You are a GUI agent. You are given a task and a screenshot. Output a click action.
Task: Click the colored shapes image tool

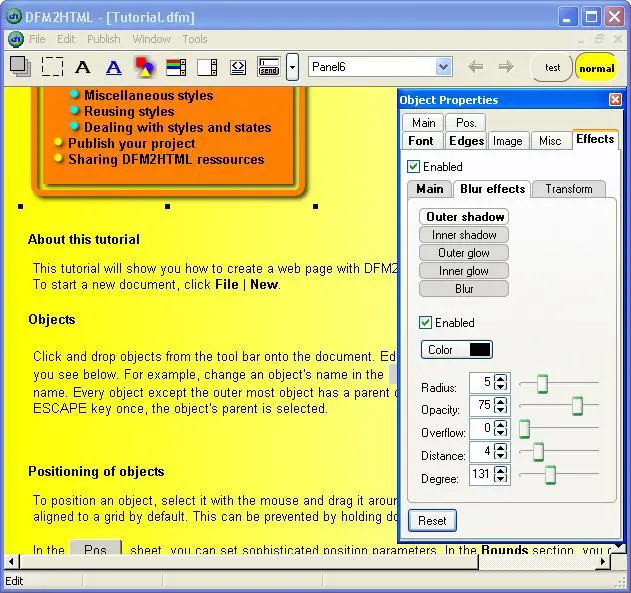pos(145,67)
